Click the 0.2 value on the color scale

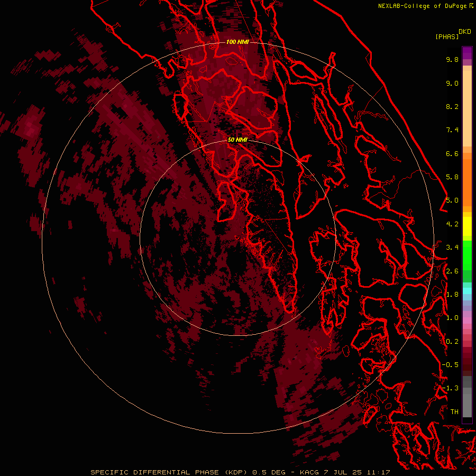coord(452,342)
